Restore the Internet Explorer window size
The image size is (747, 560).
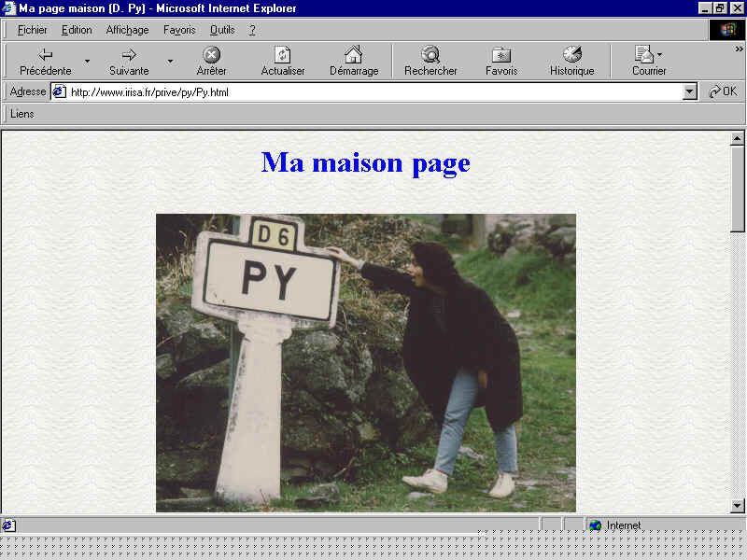(719, 8)
